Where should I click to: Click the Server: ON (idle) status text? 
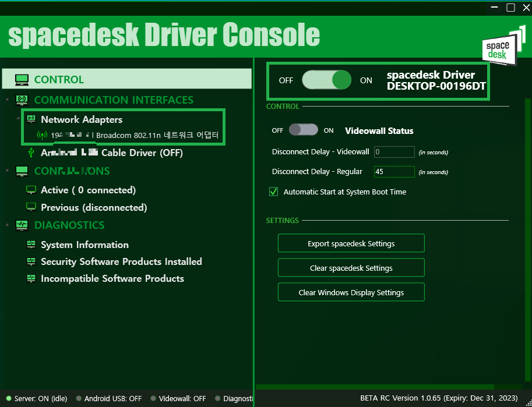coord(41,398)
